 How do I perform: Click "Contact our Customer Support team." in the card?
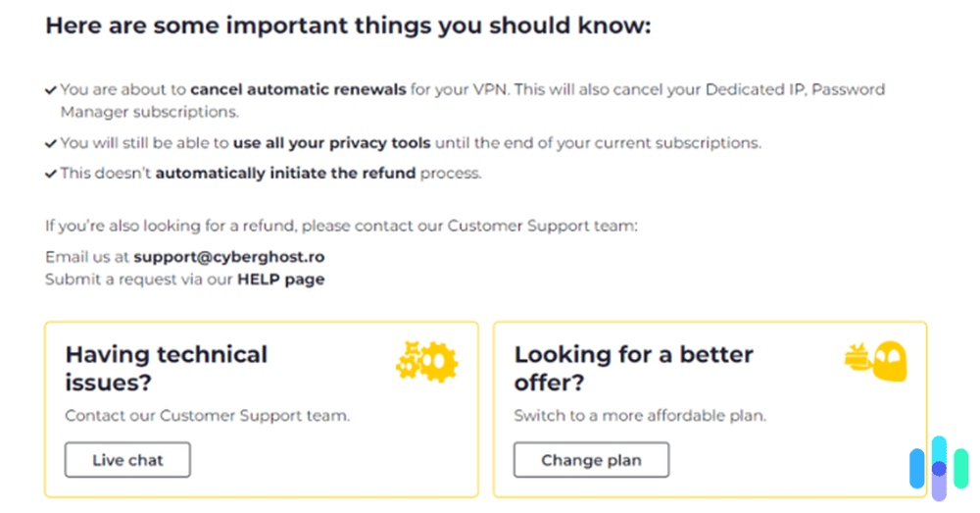pyautogui.click(x=207, y=416)
